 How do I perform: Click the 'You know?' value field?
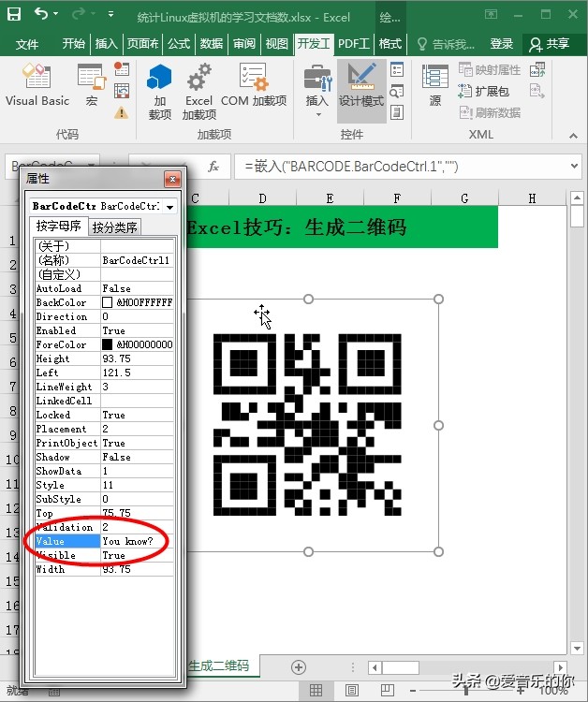pos(137,541)
